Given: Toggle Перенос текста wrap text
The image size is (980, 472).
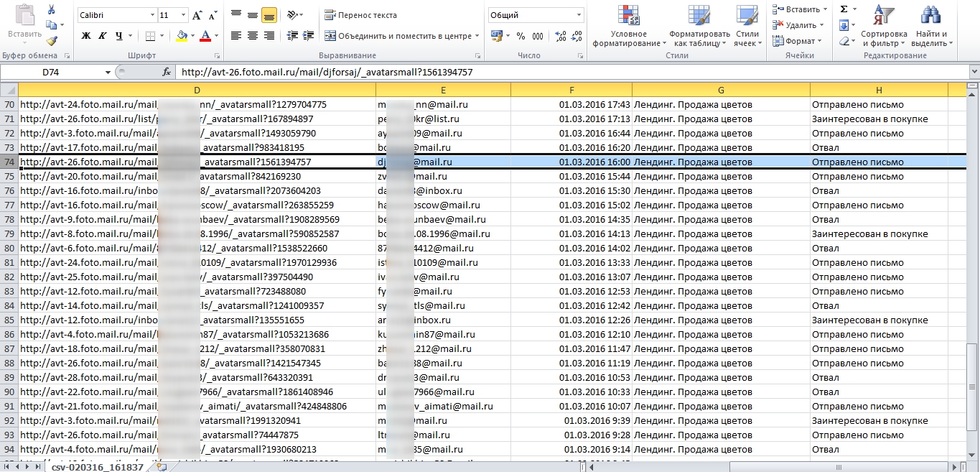Looking at the screenshot, I should [361, 15].
